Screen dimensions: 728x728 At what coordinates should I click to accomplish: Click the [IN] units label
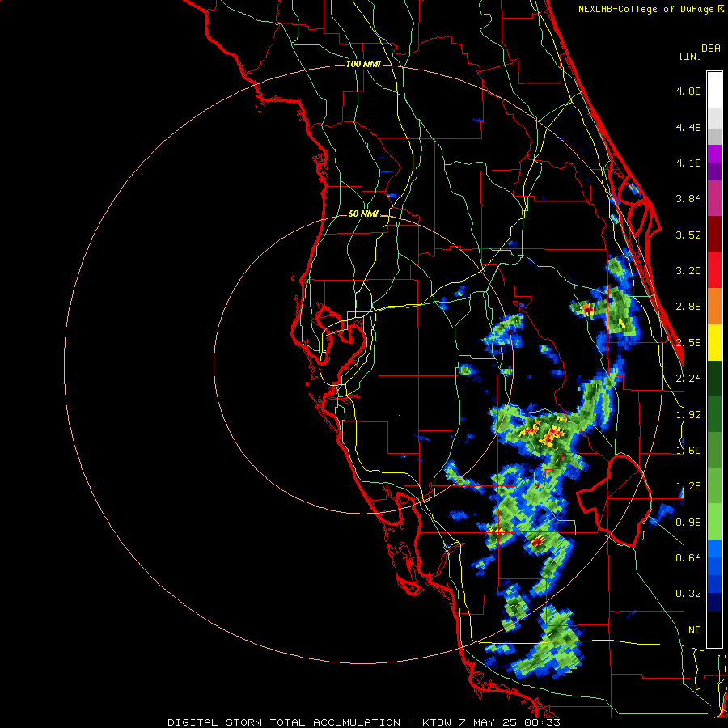(x=690, y=56)
